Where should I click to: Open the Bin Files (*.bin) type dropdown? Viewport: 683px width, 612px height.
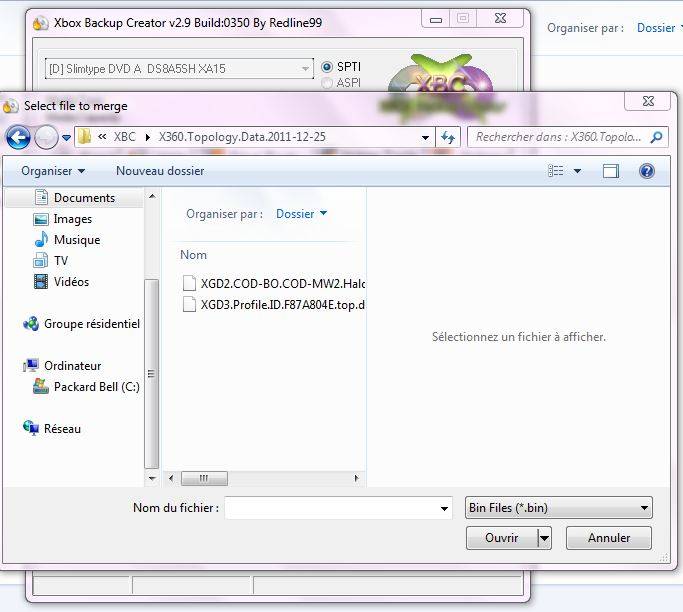point(558,508)
